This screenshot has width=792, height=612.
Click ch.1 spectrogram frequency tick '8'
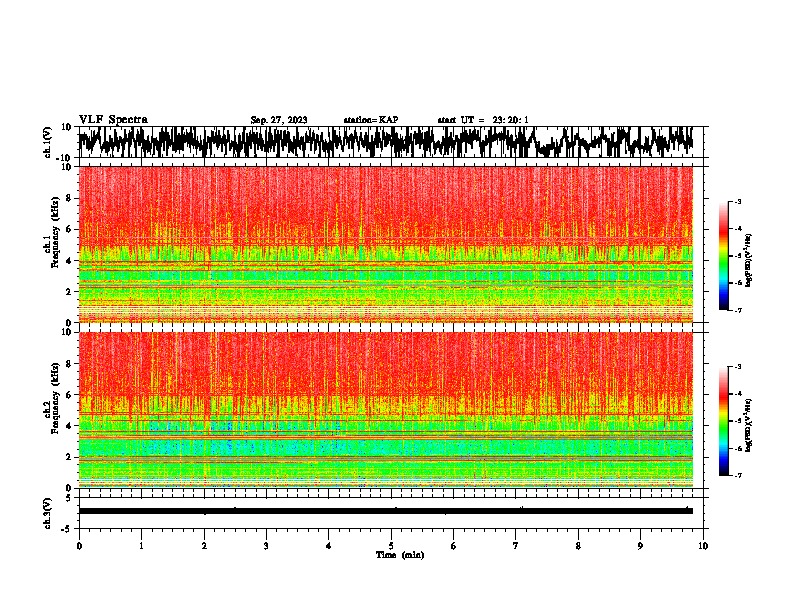click(x=69, y=198)
